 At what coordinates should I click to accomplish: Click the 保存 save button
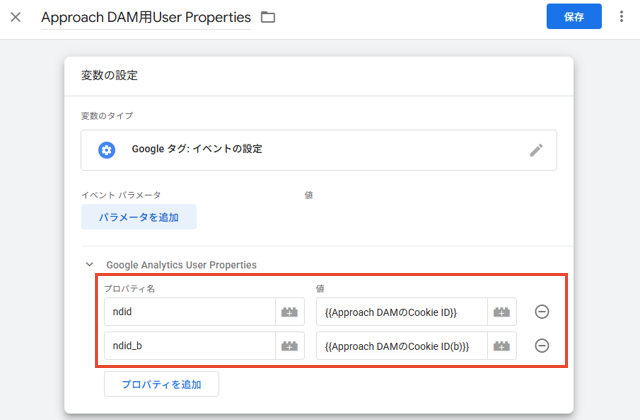(574, 16)
